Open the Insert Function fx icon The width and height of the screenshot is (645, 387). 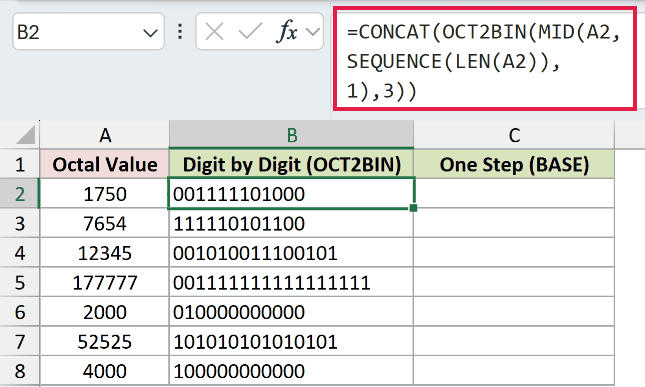coord(287,31)
